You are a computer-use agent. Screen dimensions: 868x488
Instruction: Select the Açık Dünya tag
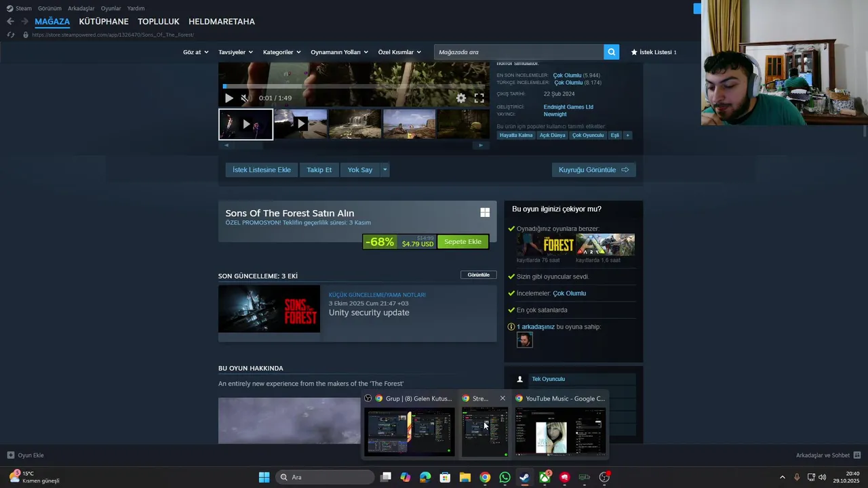(x=553, y=135)
